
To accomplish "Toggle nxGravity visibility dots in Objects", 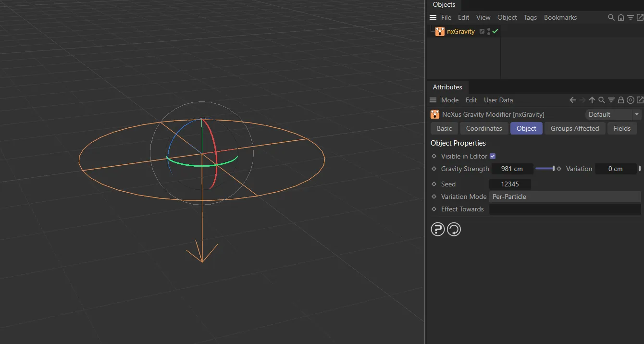I will (x=488, y=31).
